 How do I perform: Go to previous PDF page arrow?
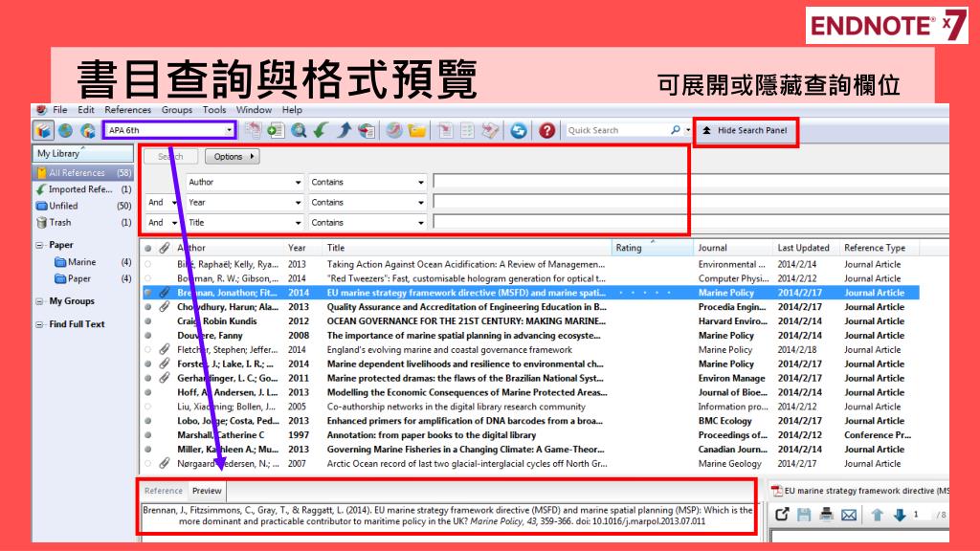point(877,514)
